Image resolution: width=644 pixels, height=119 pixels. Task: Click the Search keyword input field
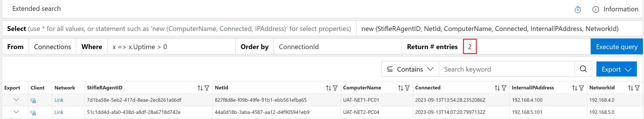pos(506,69)
